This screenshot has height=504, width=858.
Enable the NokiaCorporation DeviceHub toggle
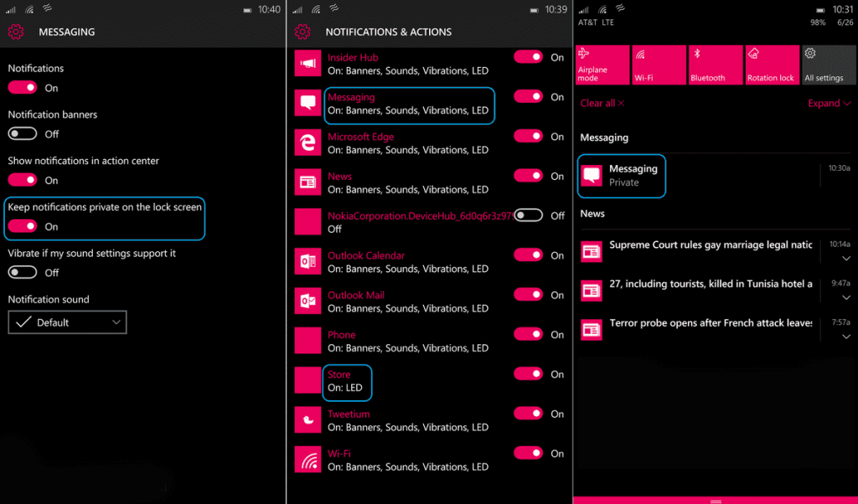[528, 215]
